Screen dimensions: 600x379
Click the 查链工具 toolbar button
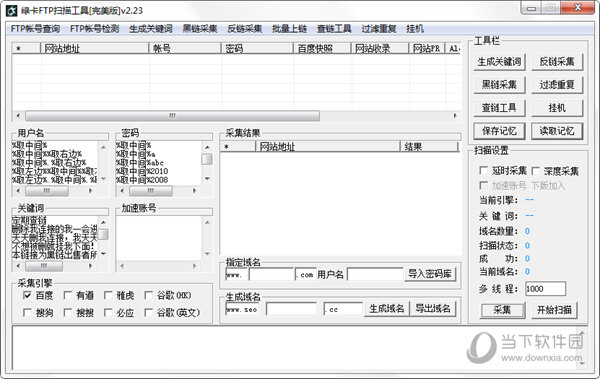(499, 108)
